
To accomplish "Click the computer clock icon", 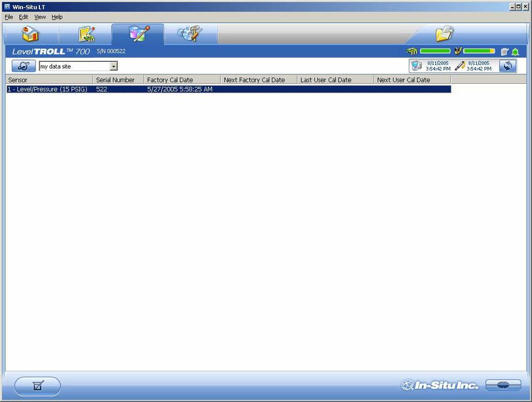I will (417, 66).
